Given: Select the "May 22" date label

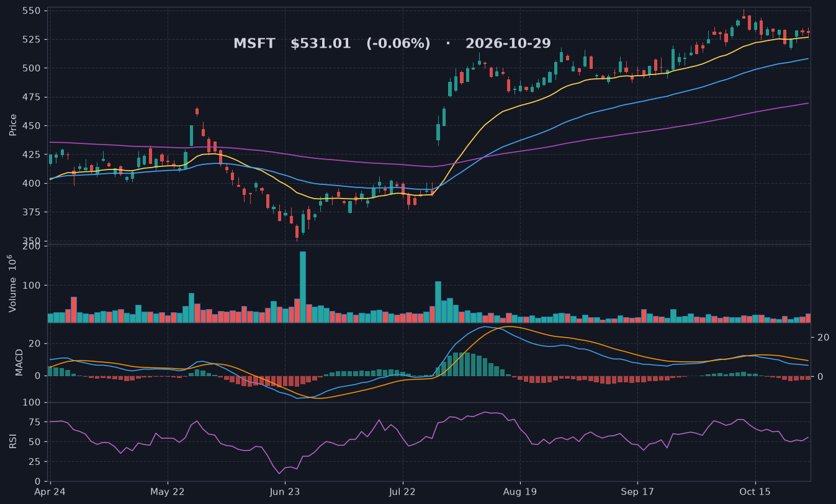Looking at the screenshot, I should [168, 492].
